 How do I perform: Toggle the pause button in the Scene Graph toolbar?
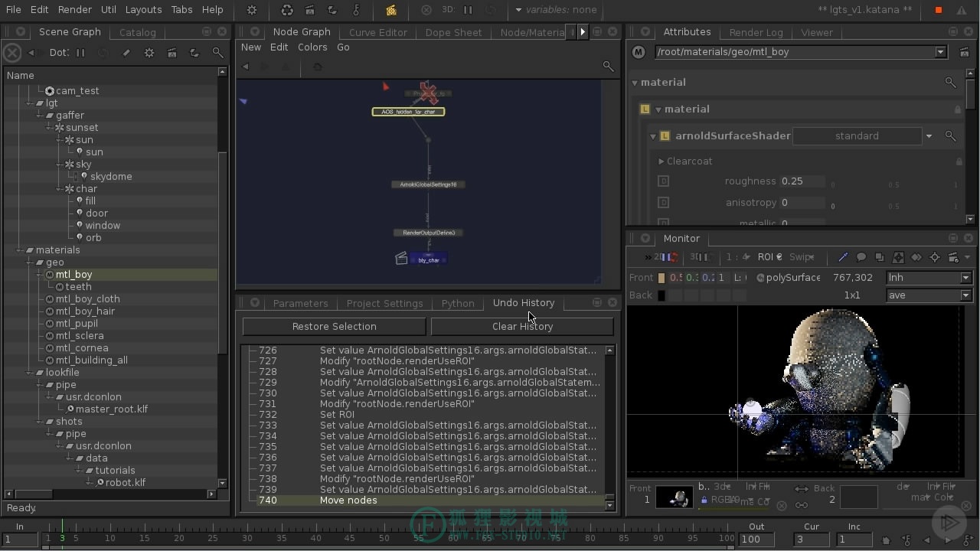(x=80, y=53)
